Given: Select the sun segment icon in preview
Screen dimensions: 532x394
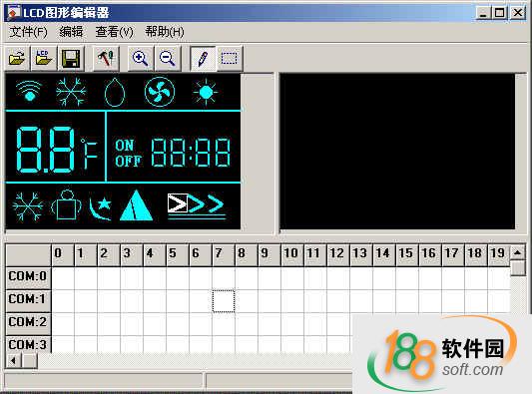Looking at the screenshot, I should [206, 92].
